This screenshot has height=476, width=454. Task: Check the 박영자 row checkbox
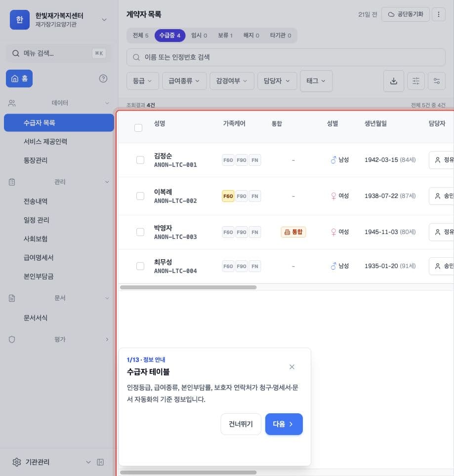coord(140,232)
